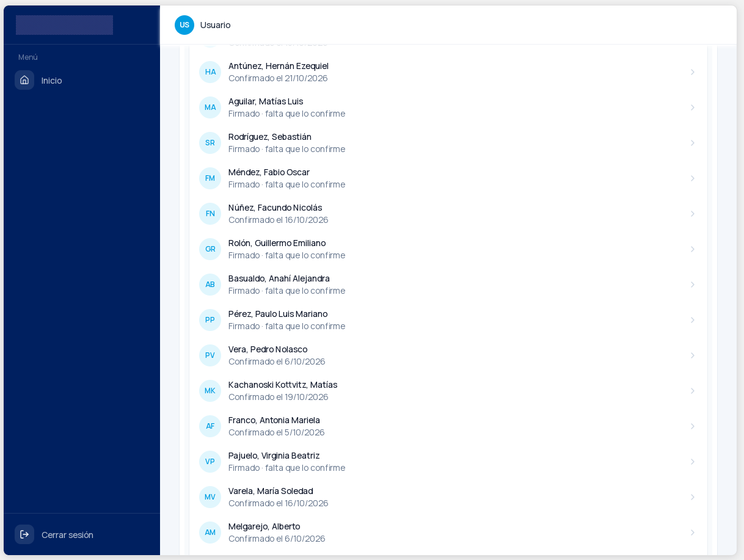The image size is (744, 560).
Task: Click the AM avatar for Melgarejo
Action: point(210,533)
